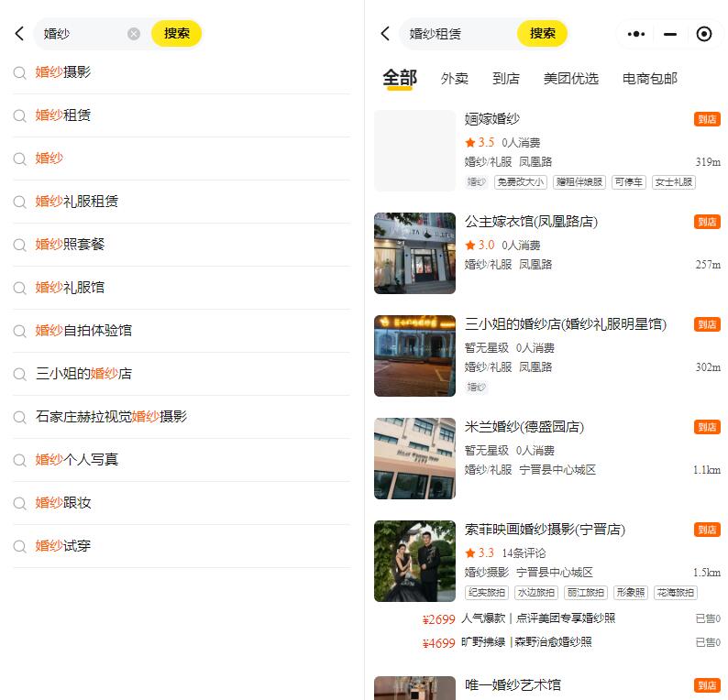
Task: Minimize the mini program with dash icon
Action: point(670,34)
